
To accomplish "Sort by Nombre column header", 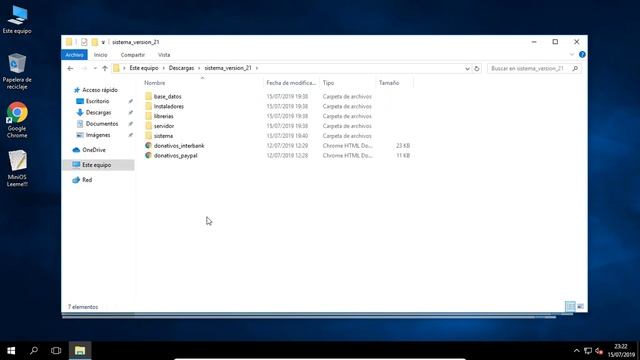I will click(x=202, y=83).
